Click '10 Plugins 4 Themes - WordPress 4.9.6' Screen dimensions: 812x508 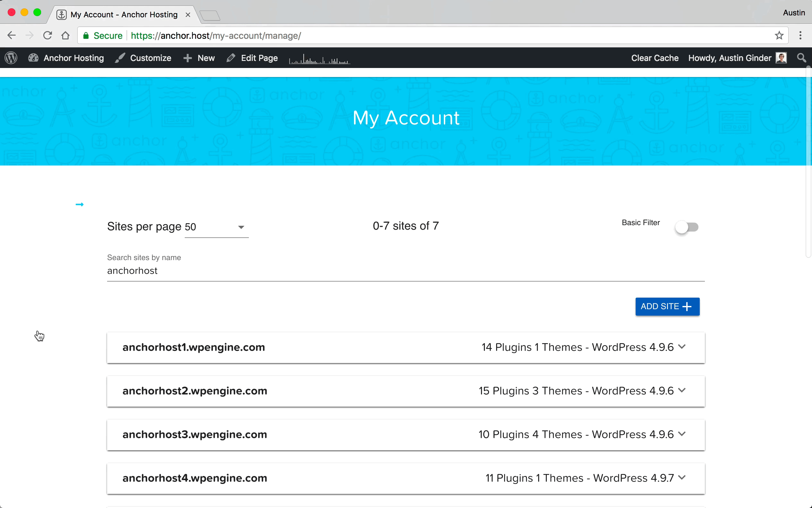coord(576,435)
